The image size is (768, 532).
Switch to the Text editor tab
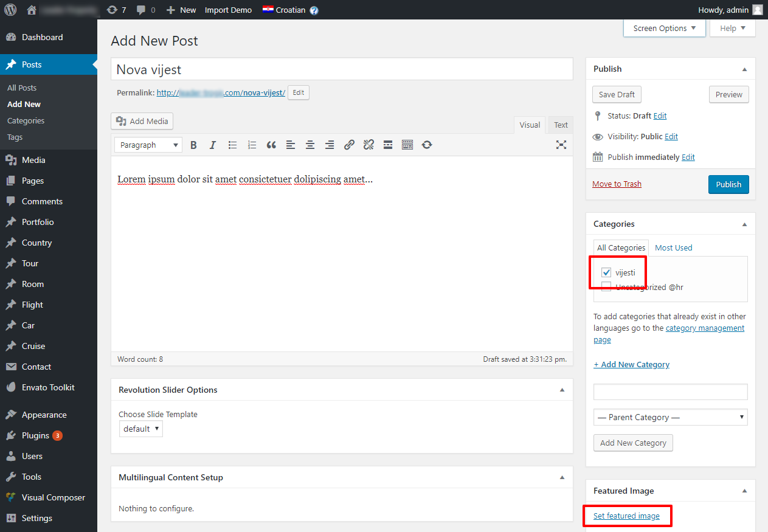click(561, 125)
